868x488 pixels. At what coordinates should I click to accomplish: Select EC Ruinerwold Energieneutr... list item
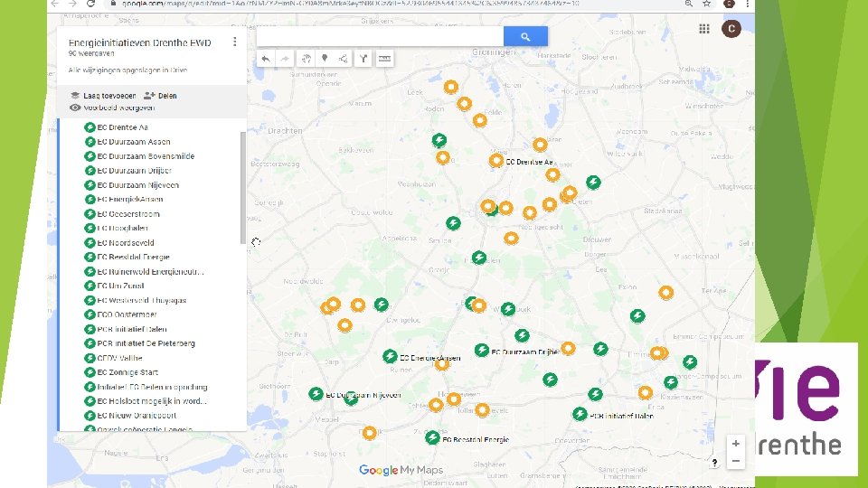tap(150, 272)
